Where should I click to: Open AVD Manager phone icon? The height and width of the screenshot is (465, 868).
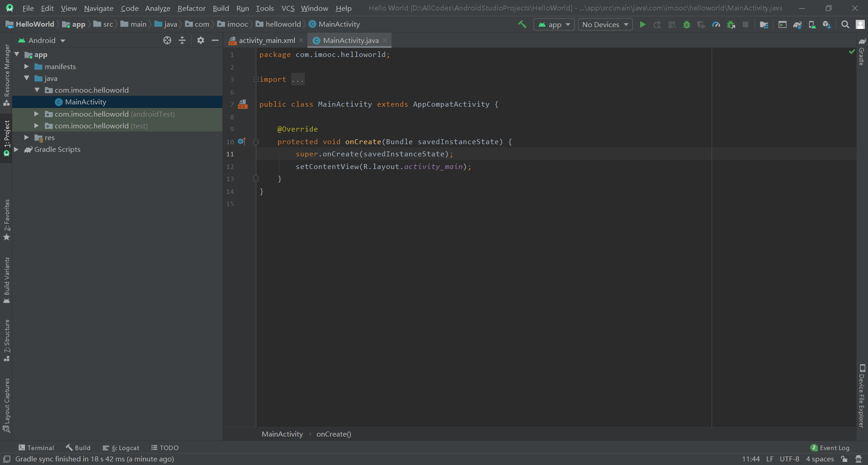click(812, 24)
